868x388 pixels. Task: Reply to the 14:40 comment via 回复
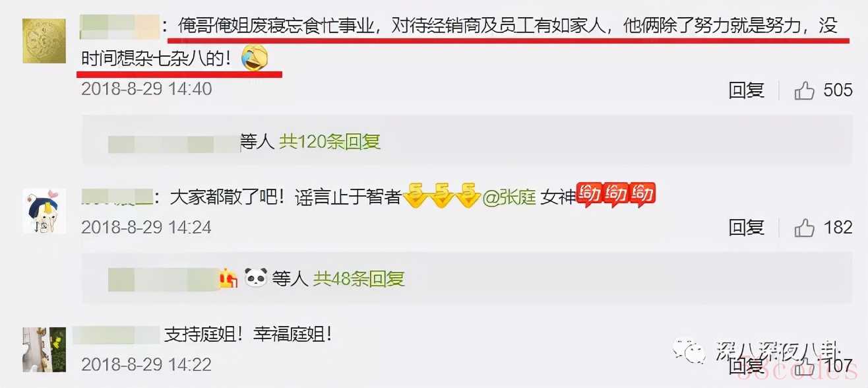(x=747, y=90)
